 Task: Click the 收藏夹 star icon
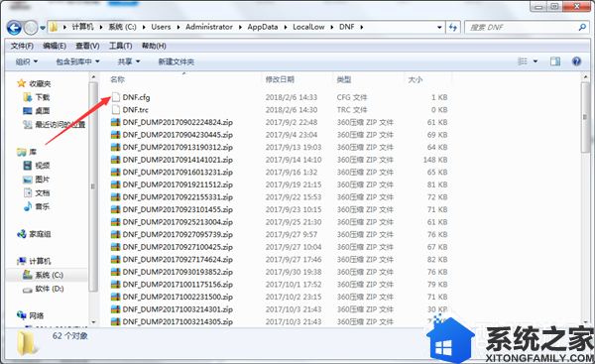[21, 83]
